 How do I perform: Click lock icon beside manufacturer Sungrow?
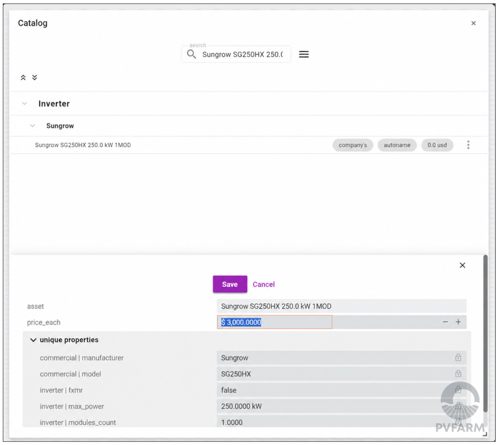[x=458, y=357]
